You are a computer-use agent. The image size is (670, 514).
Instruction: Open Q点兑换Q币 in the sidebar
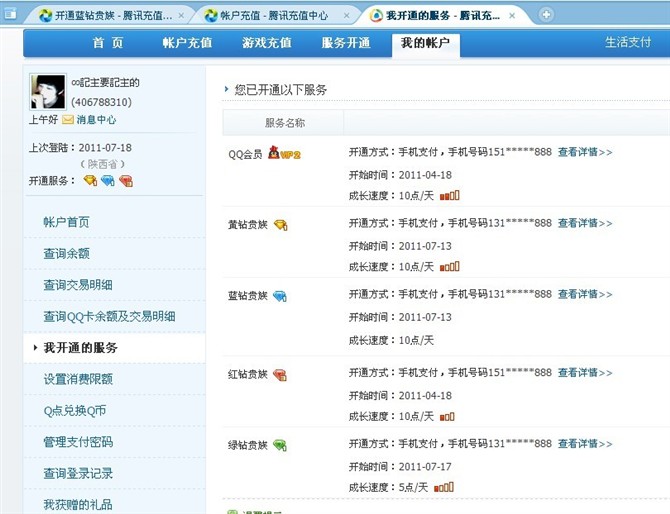click(75, 411)
